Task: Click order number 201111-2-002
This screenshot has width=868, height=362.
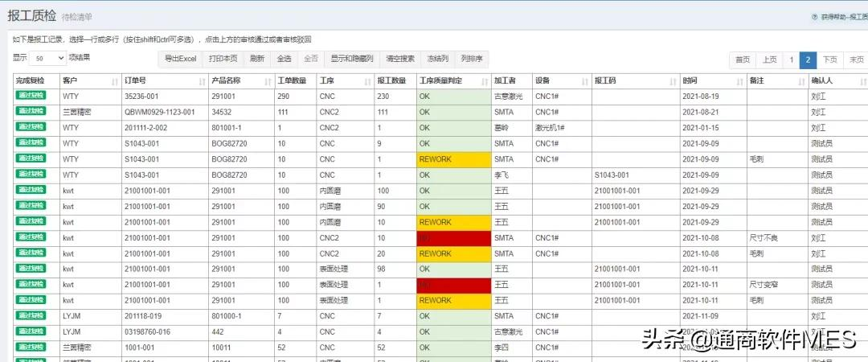Action: tap(146, 128)
